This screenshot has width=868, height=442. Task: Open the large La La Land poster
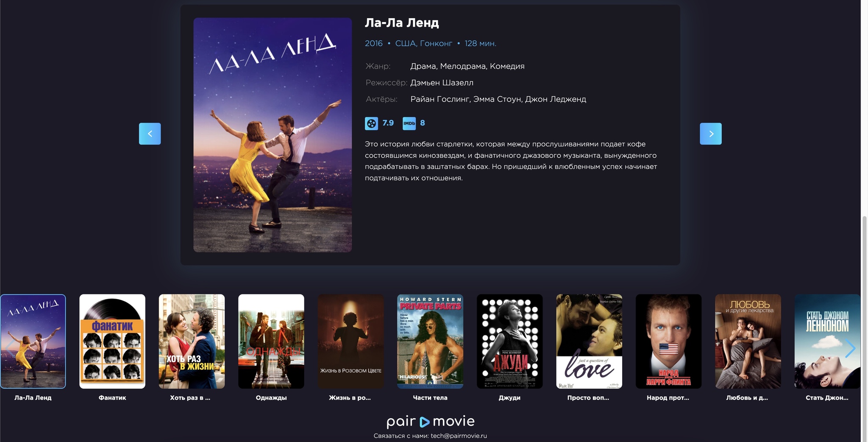pos(273,135)
